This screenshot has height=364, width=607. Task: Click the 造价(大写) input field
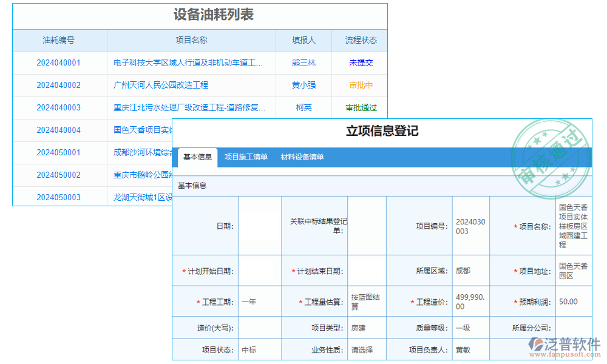(x=260, y=326)
